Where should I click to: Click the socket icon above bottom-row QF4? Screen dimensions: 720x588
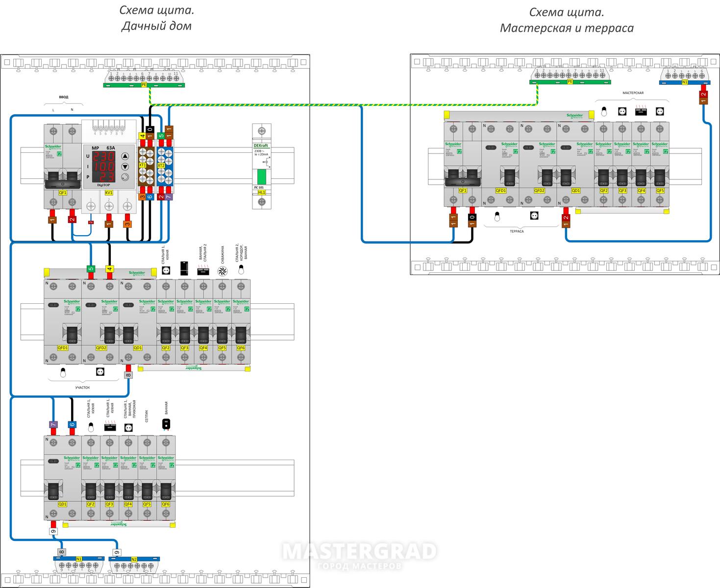tap(128, 427)
